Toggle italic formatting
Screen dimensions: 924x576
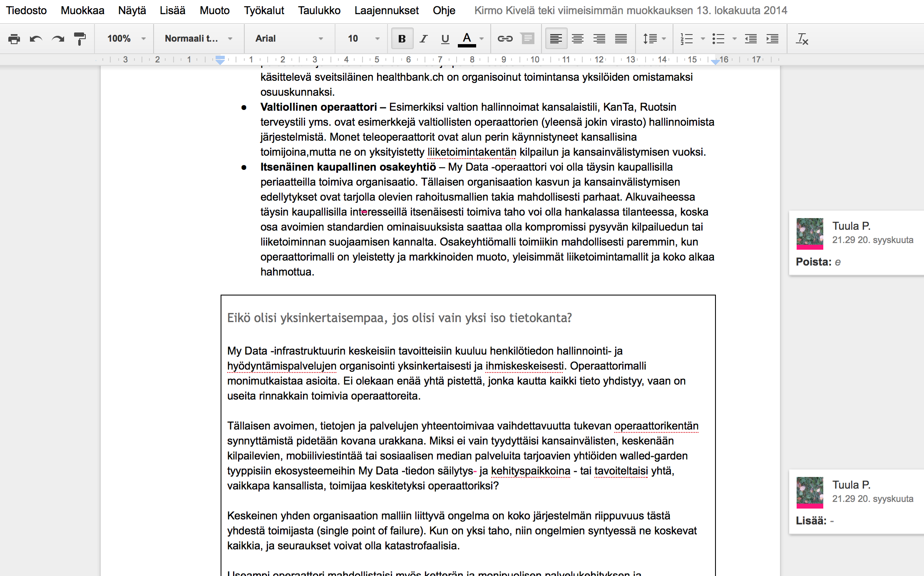(x=424, y=39)
